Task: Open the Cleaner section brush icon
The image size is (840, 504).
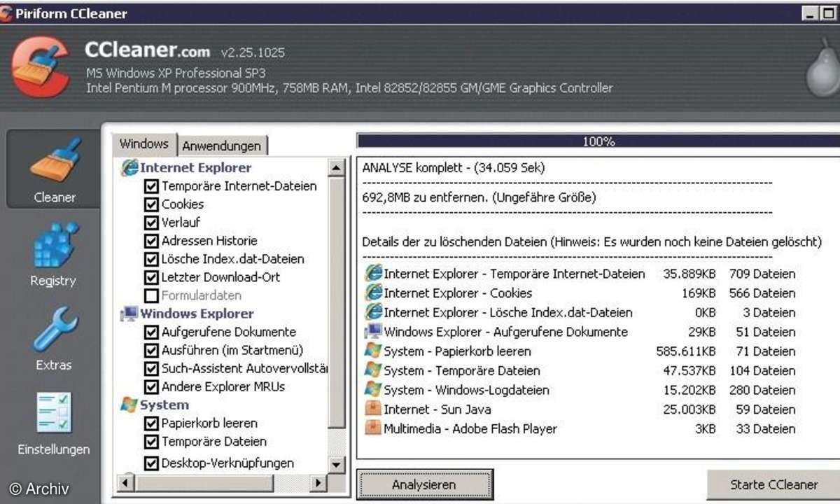Action: [55, 162]
